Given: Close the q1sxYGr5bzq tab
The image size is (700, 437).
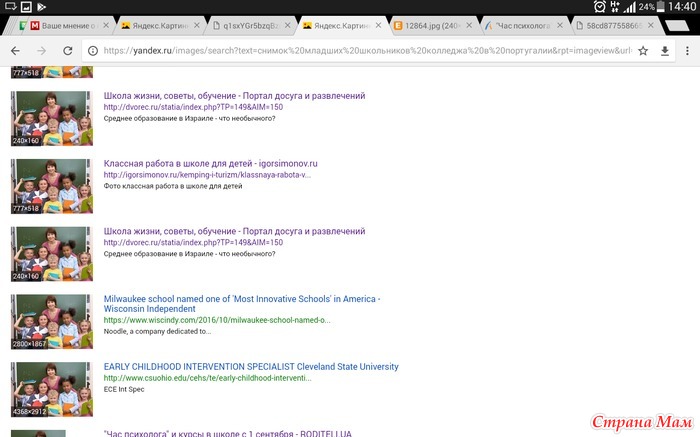Looking at the screenshot, I should [x=288, y=25].
